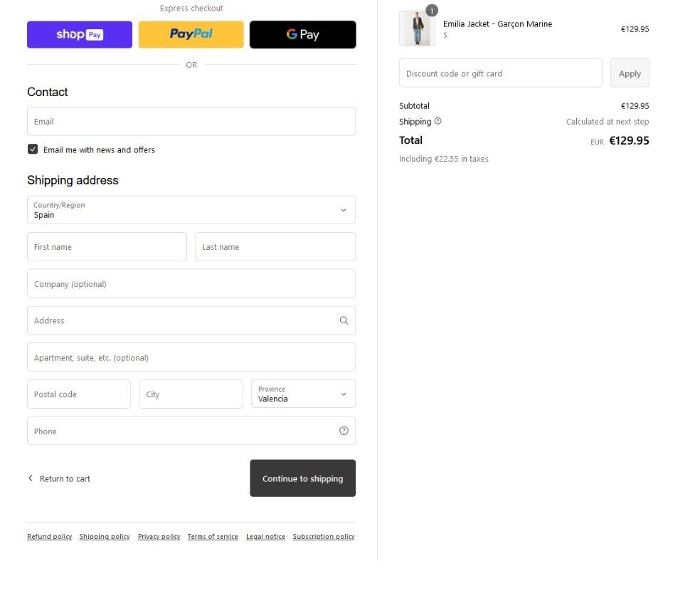The image size is (700, 598).
Task: Click the Emilia Jacket product thumbnail
Action: coord(417,28)
